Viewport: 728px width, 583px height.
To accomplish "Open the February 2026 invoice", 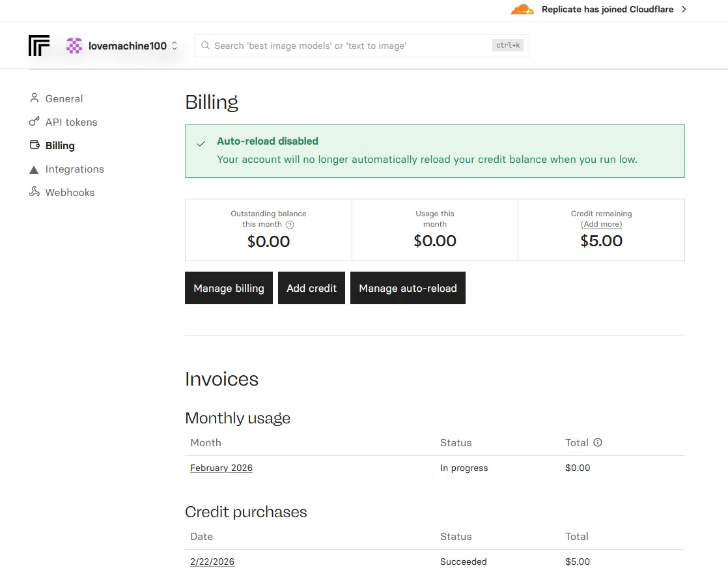I will pos(221,468).
